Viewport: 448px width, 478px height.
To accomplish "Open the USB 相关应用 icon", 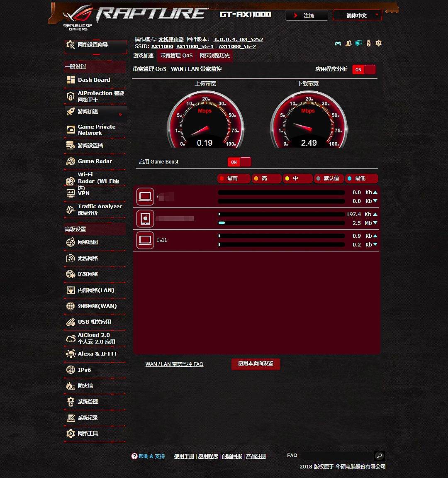I will coord(71,322).
